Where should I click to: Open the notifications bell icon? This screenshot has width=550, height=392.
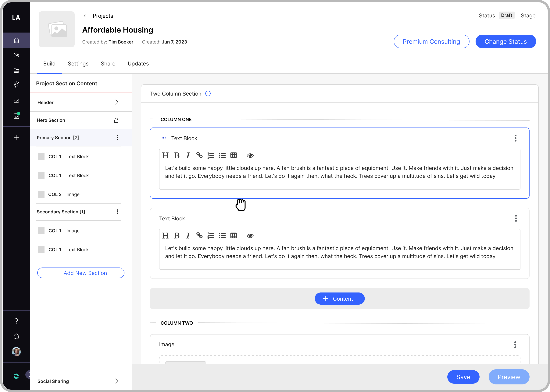(16, 336)
